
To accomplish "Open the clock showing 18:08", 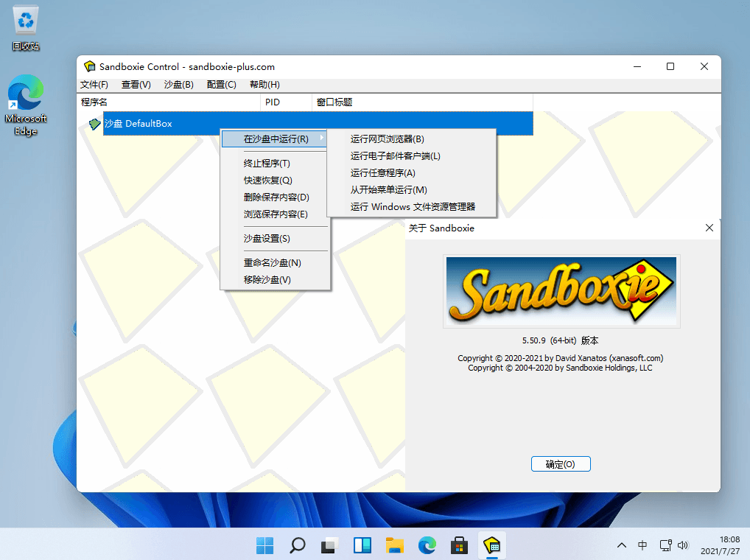I will coord(721,545).
